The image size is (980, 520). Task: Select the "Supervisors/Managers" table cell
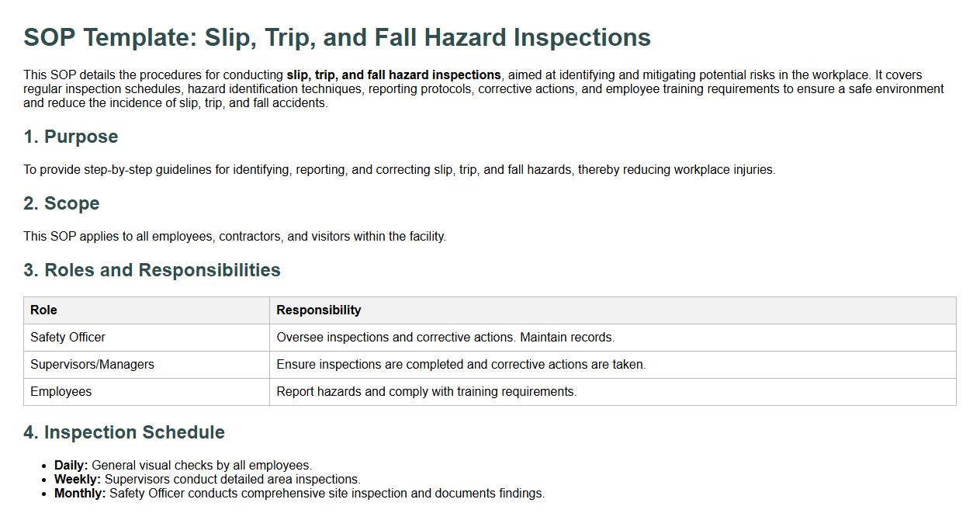(x=92, y=365)
